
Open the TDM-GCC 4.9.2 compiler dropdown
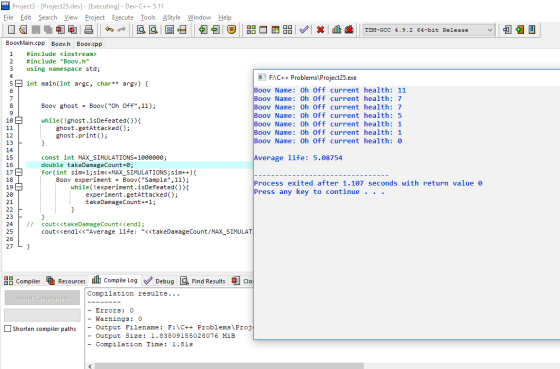tap(429, 30)
